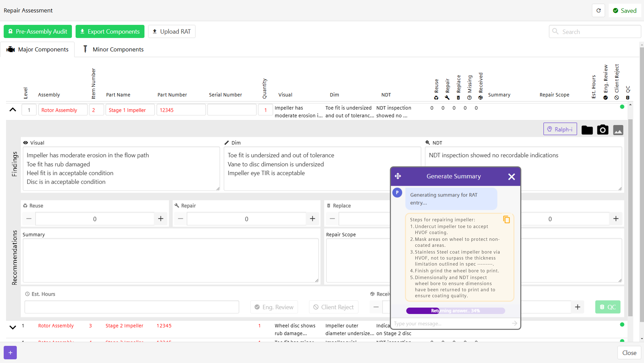Close the Generate Summary dialog
Screen dimensions: 644x363
coord(511,177)
